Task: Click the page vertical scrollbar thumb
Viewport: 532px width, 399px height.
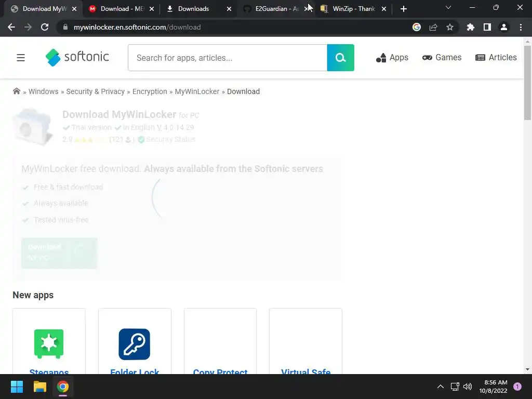Action: (x=527, y=83)
